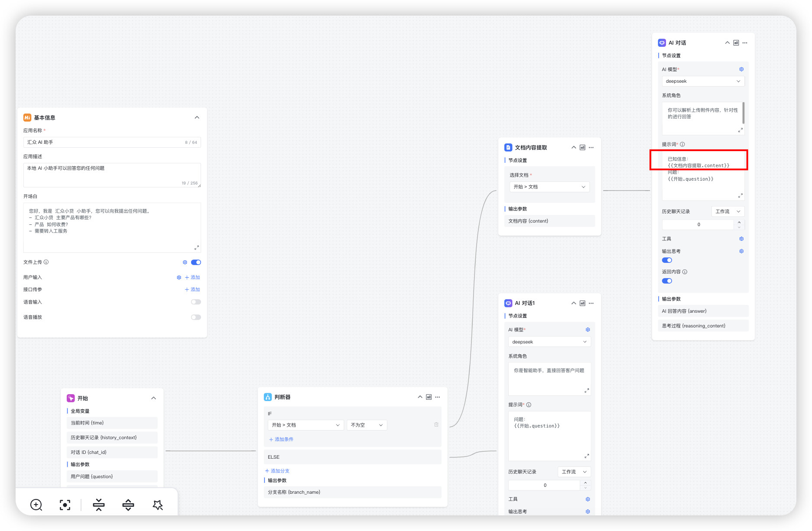Click 思考过程 {reasoning_content} output row

pyautogui.click(x=703, y=326)
